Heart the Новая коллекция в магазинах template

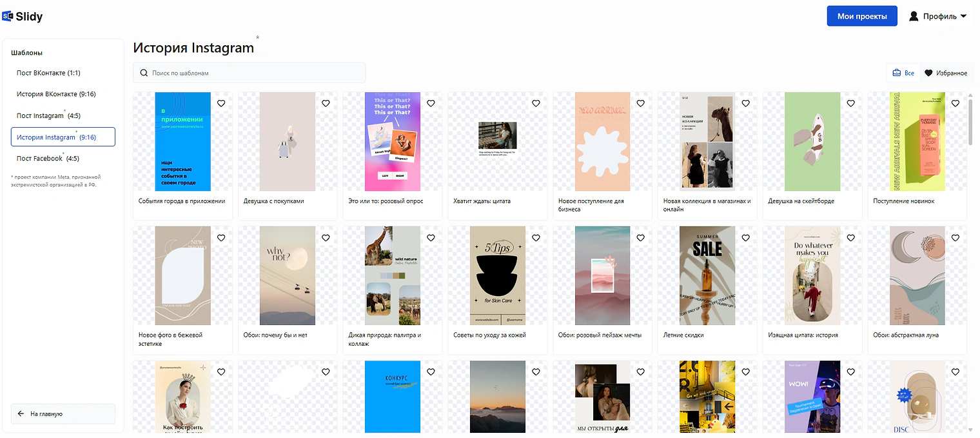746,103
